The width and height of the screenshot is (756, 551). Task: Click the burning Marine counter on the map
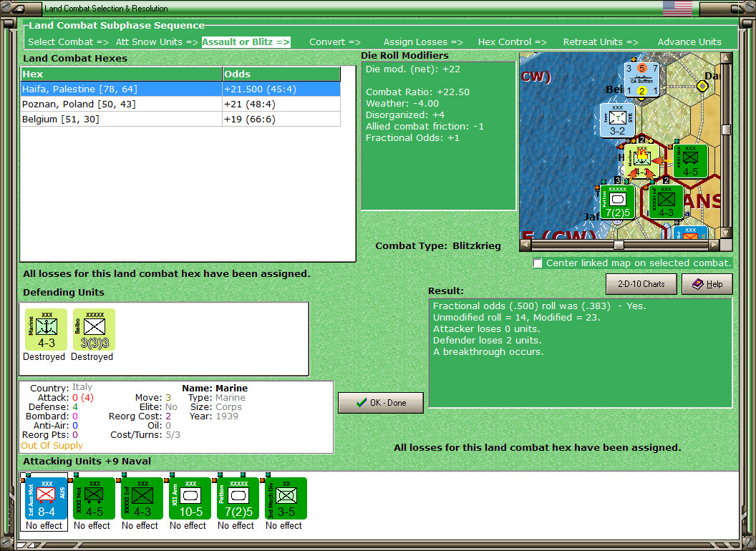tap(642, 162)
